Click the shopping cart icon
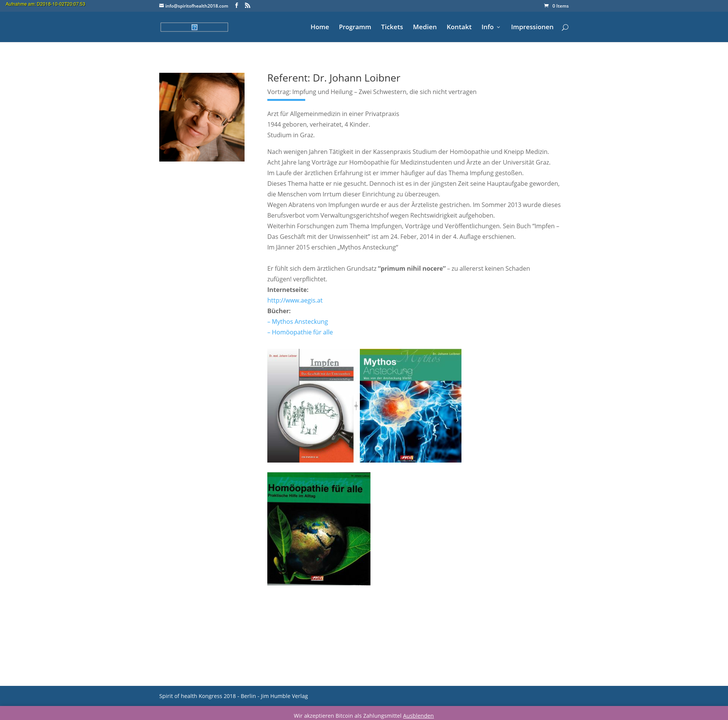The image size is (728, 720). click(546, 6)
